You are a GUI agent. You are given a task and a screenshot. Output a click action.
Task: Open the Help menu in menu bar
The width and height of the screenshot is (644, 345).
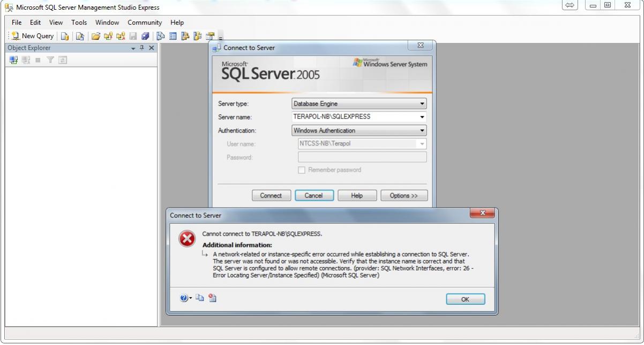tap(177, 23)
